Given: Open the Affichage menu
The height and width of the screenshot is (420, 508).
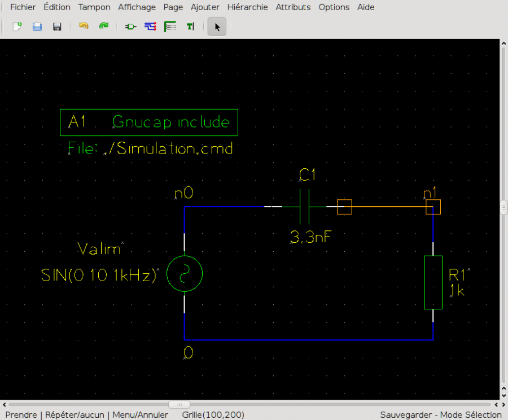Looking at the screenshot, I should 137,7.
